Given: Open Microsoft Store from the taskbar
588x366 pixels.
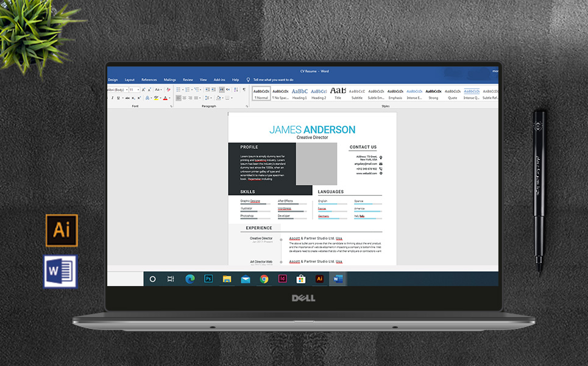Looking at the screenshot, I should pyautogui.click(x=301, y=279).
